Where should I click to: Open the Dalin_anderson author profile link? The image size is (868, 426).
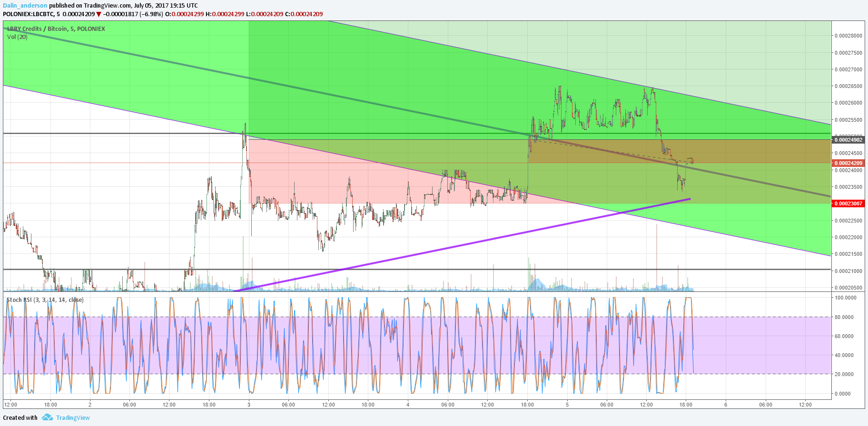25,6
